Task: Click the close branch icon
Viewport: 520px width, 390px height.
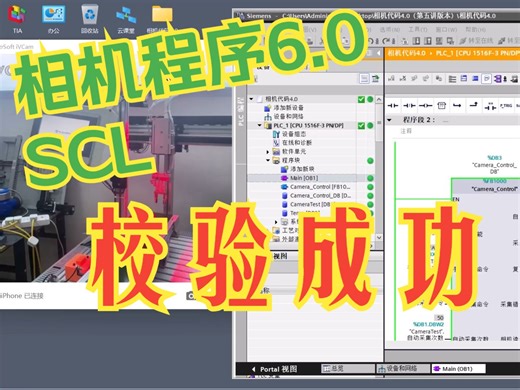Action: click(x=473, y=106)
